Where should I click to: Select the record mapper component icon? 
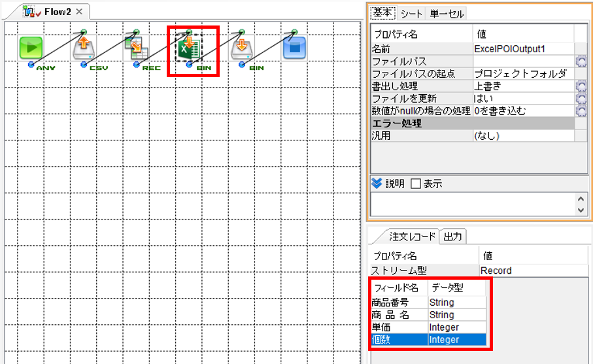click(136, 48)
